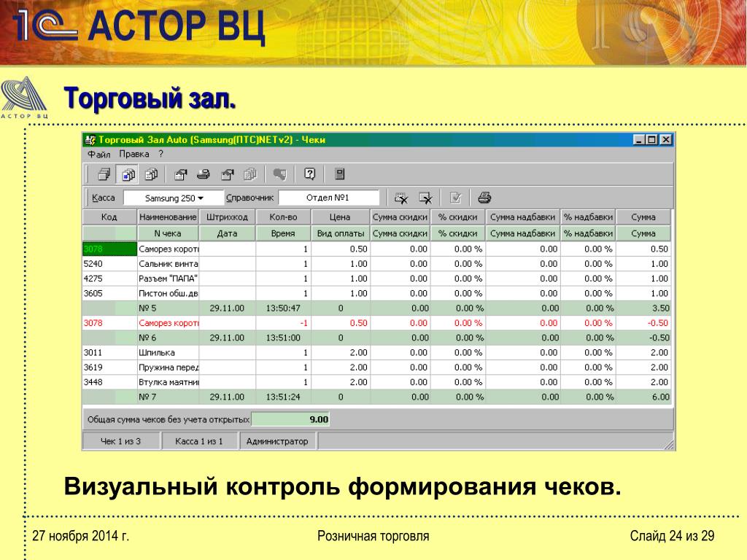Select row code 3619

point(109,367)
